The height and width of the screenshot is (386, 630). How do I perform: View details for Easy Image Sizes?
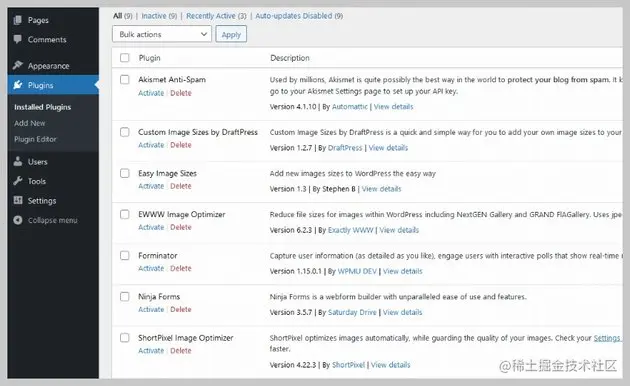[x=381, y=189]
